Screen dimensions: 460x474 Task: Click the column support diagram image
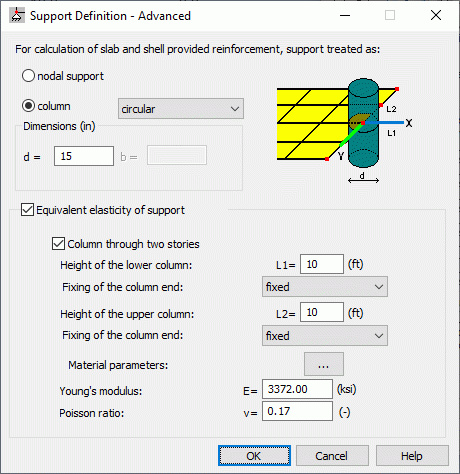(x=345, y=131)
